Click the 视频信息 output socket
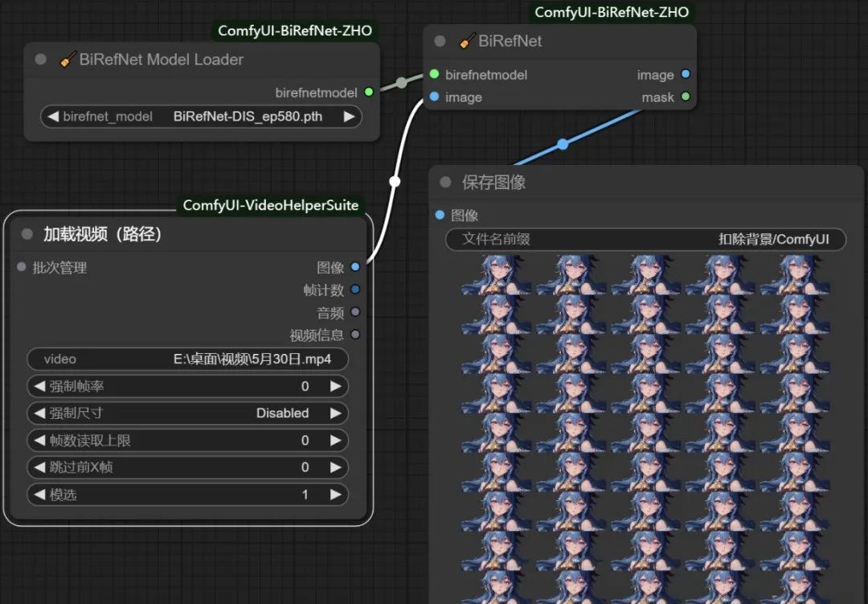This screenshot has width=868, height=604. click(x=355, y=334)
